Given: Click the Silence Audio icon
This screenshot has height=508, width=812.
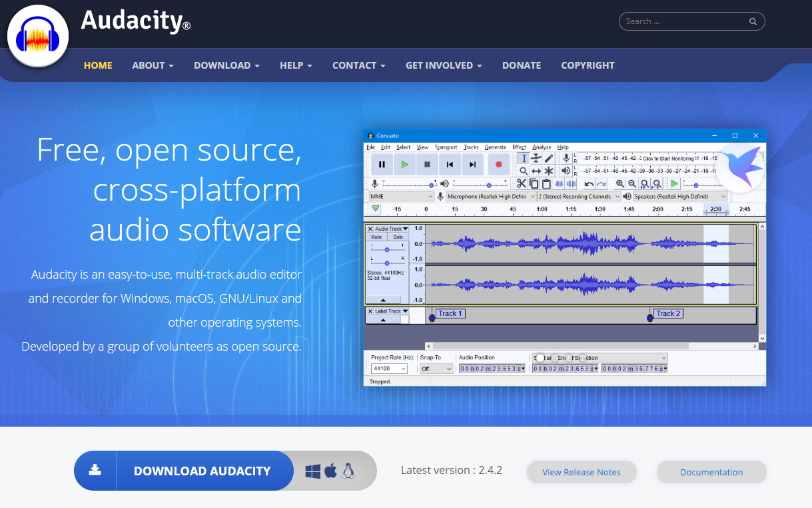Looking at the screenshot, I should point(572,183).
